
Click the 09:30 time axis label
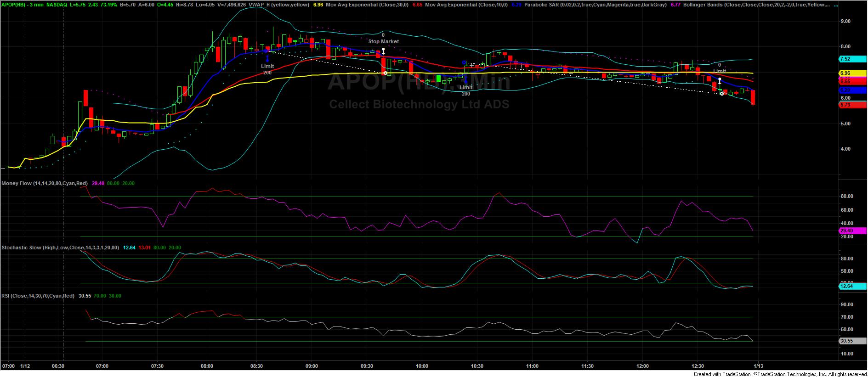tap(367, 366)
